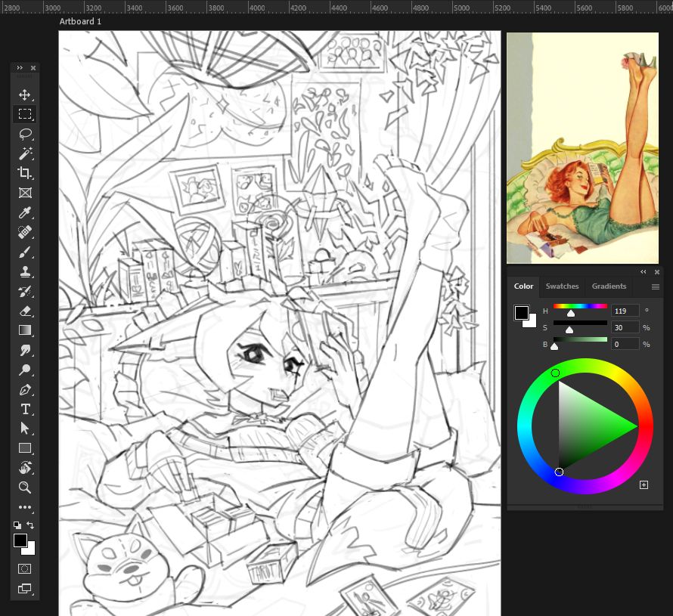Select the Crop tool

coord(25,173)
